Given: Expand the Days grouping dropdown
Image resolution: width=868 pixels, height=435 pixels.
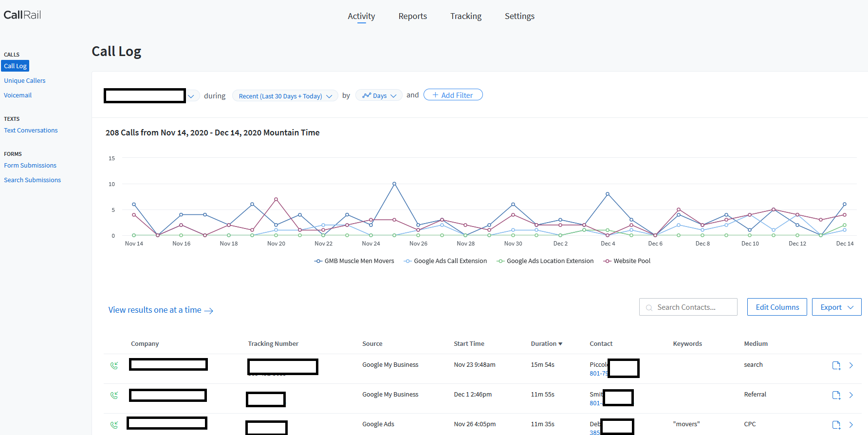Looking at the screenshot, I should (x=379, y=96).
